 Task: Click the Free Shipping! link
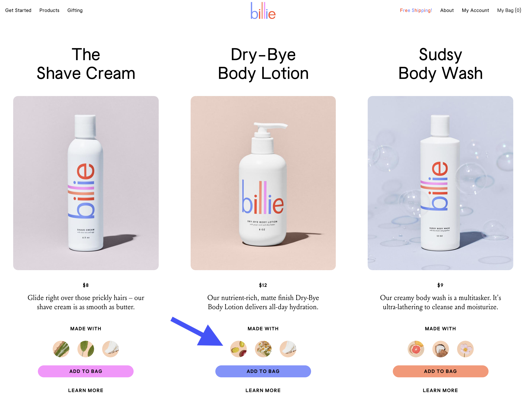[x=416, y=10]
